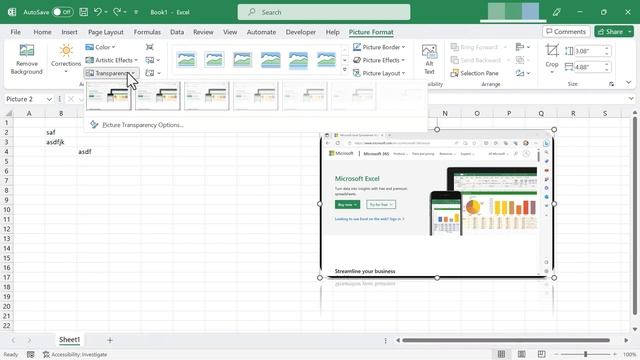Open Customize Quick Access Toolbar dropdown
The image size is (640, 360).
(x=136, y=12)
